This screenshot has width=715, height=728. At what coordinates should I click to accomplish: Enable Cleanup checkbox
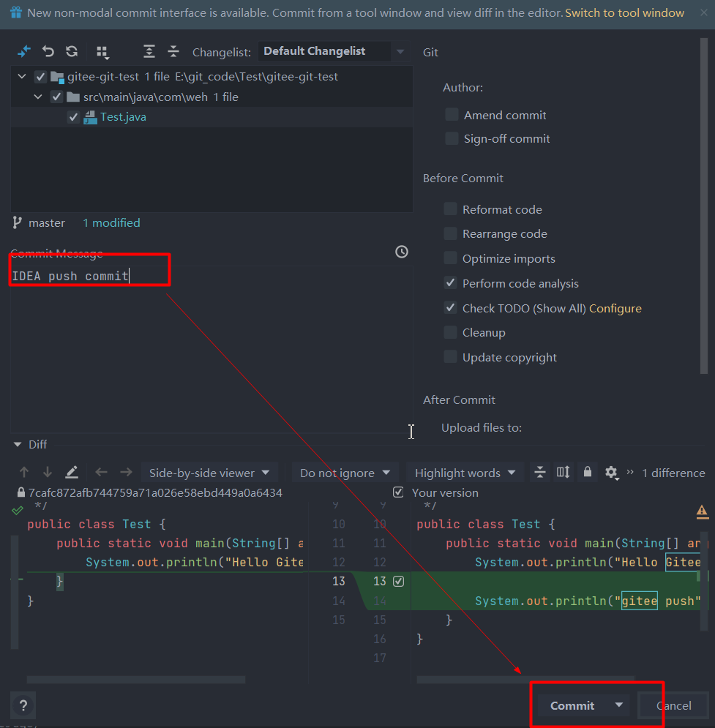(450, 332)
